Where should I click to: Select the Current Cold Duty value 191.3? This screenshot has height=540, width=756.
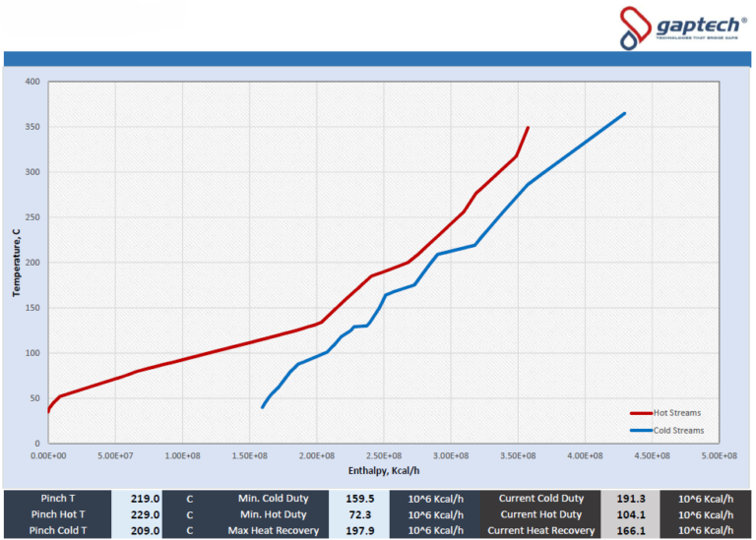pos(628,499)
